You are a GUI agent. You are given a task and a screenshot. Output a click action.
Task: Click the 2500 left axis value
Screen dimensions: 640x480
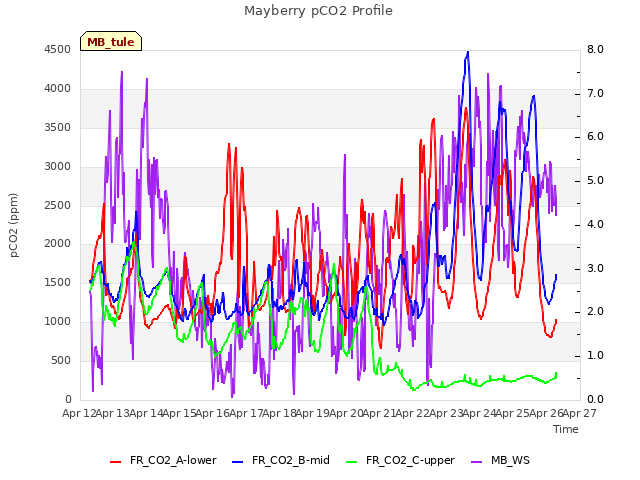coord(58,205)
